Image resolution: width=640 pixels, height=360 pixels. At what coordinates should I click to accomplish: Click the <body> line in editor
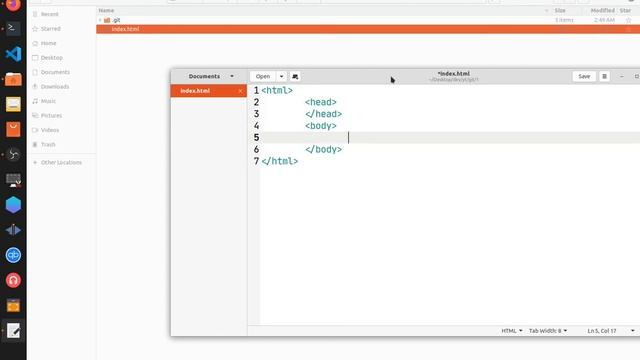pyautogui.click(x=321, y=126)
